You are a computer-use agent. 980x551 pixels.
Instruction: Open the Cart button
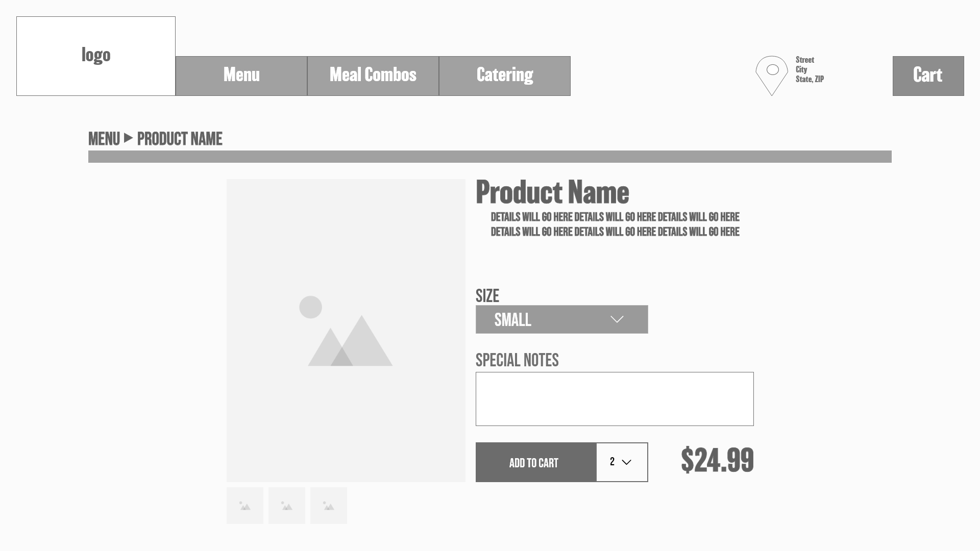(928, 76)
